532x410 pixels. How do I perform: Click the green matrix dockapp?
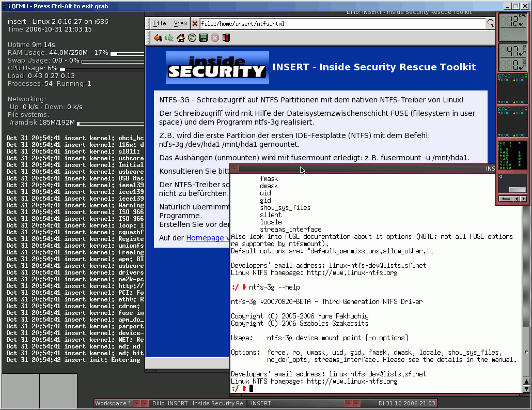[x=513, y=155]
